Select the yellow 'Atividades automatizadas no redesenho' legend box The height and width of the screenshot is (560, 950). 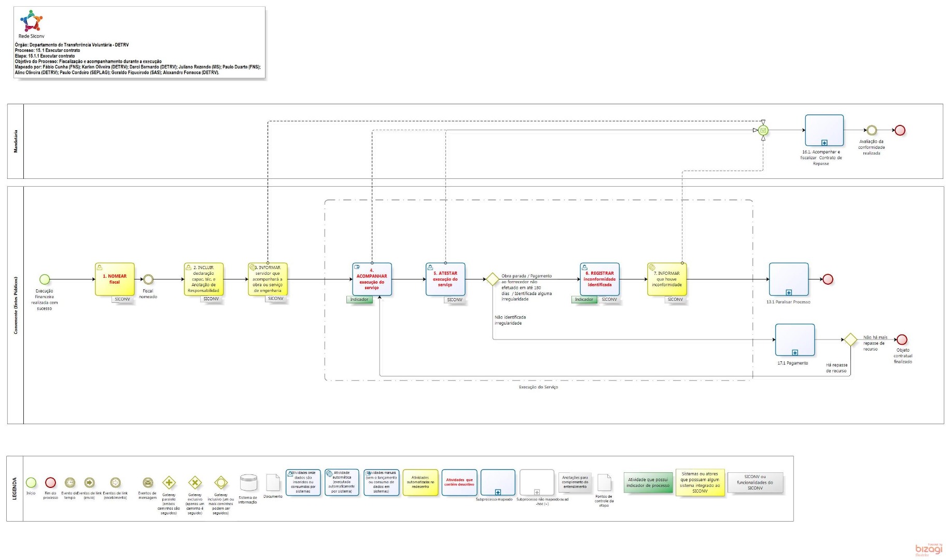point(421,482)
